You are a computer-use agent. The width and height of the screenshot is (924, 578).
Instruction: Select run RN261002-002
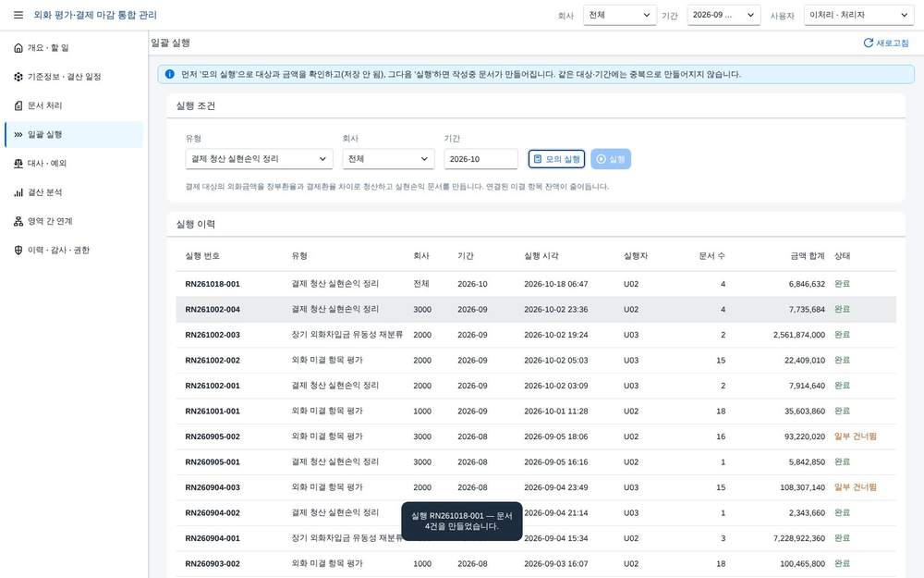coord(536,360)
